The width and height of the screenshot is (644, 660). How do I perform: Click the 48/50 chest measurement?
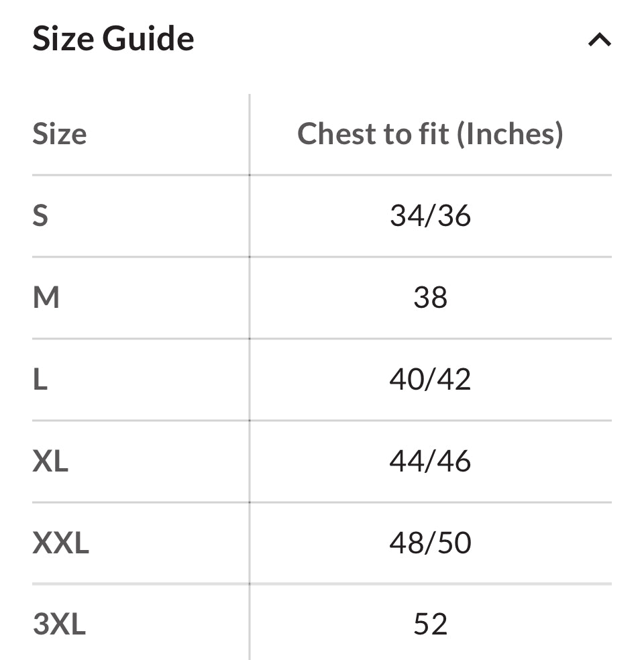(x=430, y=543)
